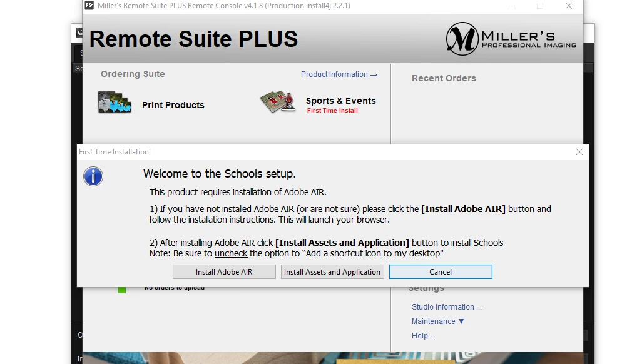This screenshot has height=364, width=622.
Task: Choose Install Assets and Application
Action: click(332, 271)
